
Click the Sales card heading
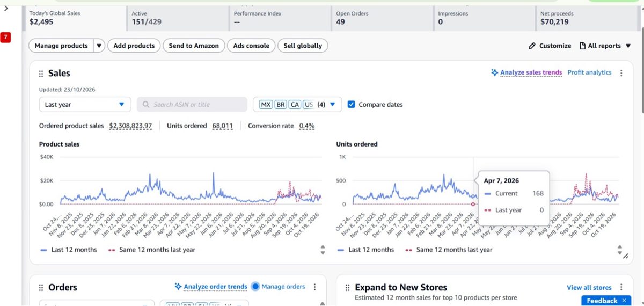click(59, 74)
